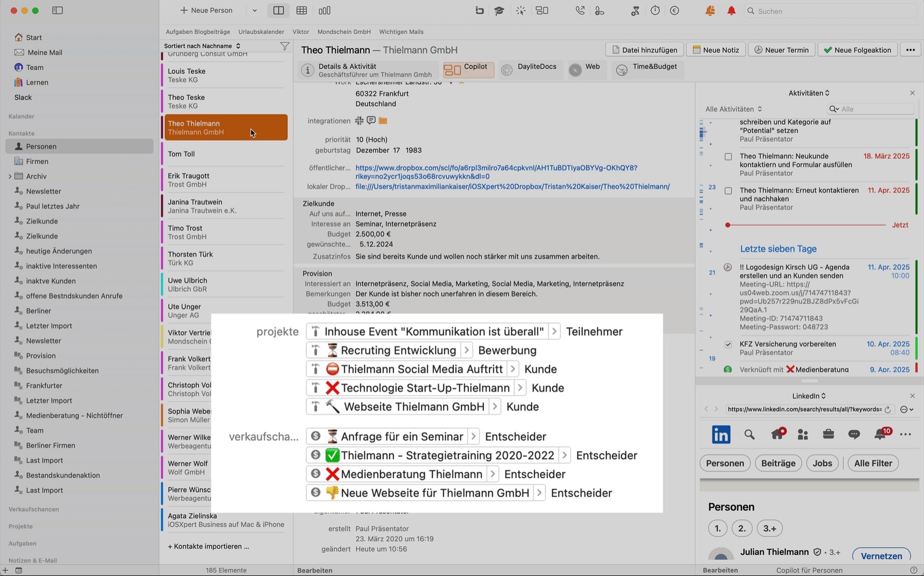
Task: Click the LinkedIn home icon
Action: [x=777, y=434]
